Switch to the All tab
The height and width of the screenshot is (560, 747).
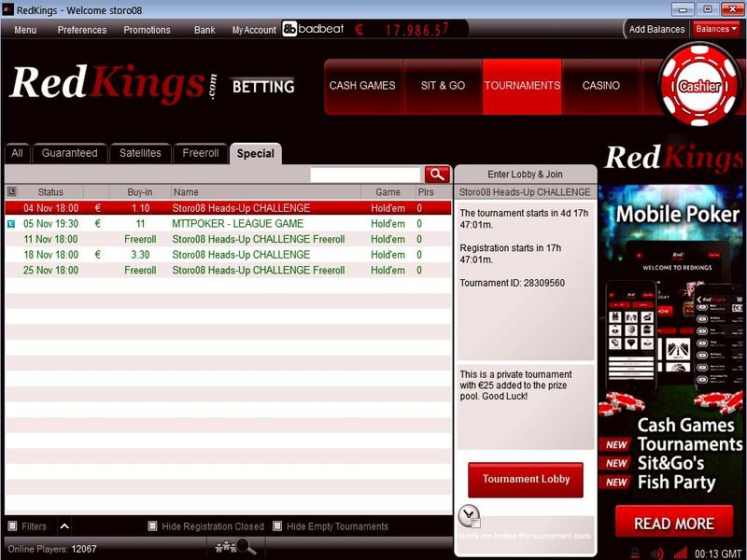click(17, 153)
